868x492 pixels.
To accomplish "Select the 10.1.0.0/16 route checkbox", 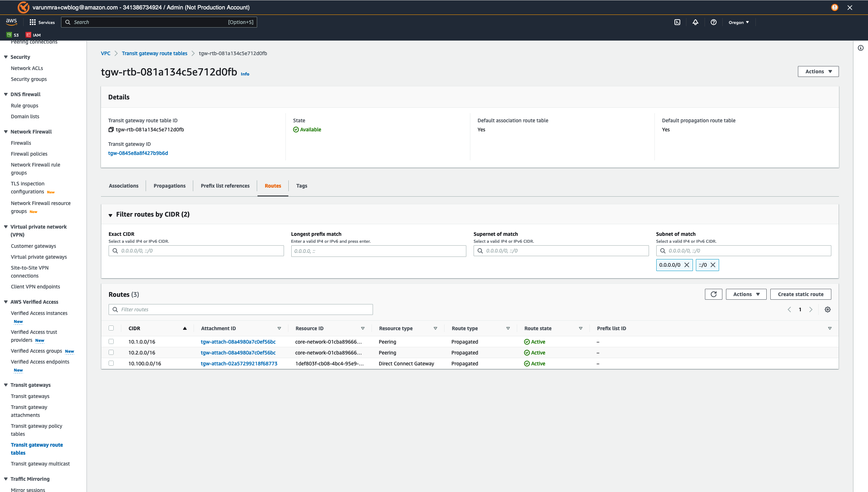I will [111, 341].
